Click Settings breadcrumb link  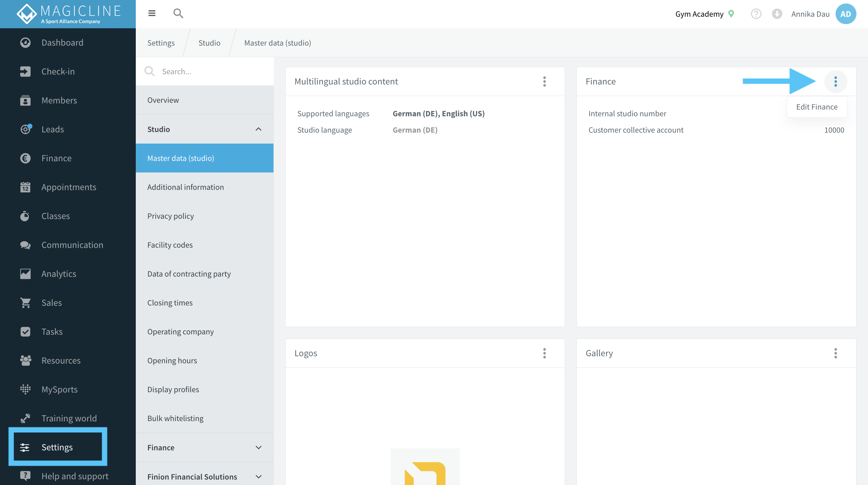coord(161,43)
